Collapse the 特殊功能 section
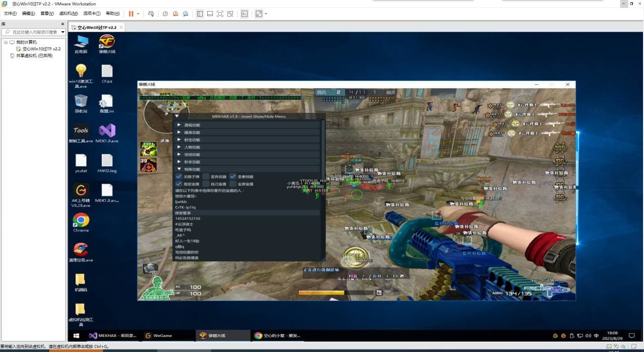Screen dimensions: 644x352 click(x=247, y=169)
